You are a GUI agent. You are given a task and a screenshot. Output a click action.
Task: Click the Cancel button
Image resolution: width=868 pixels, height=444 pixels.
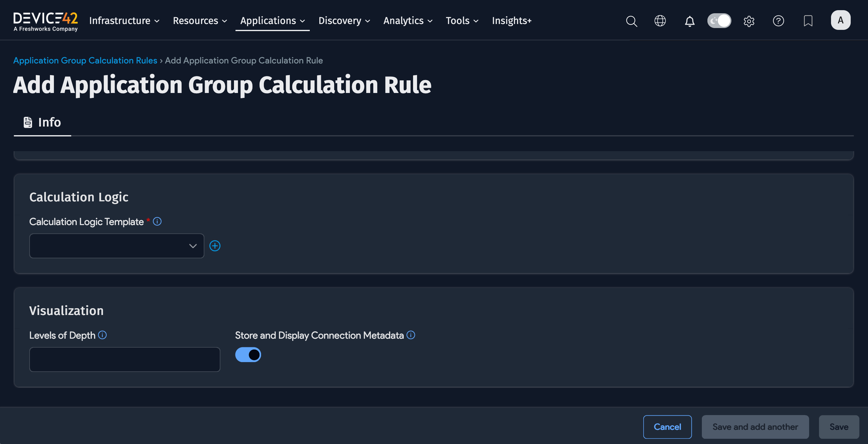pyautogui.click(x=667, y=426)
